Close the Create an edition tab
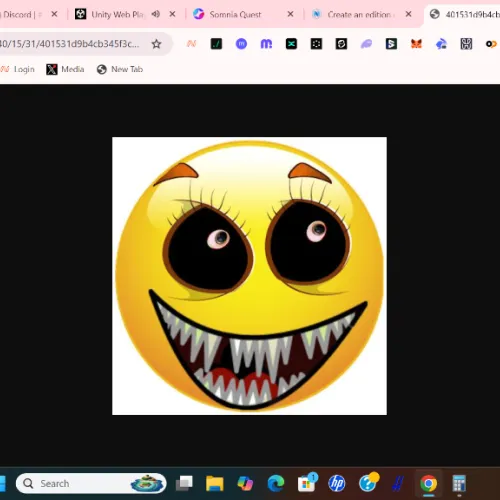The image size is (500, 500). coord(408,14)
